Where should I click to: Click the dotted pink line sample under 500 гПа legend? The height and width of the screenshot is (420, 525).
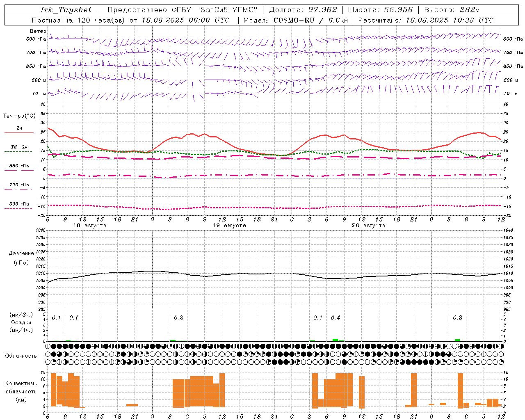18,208
